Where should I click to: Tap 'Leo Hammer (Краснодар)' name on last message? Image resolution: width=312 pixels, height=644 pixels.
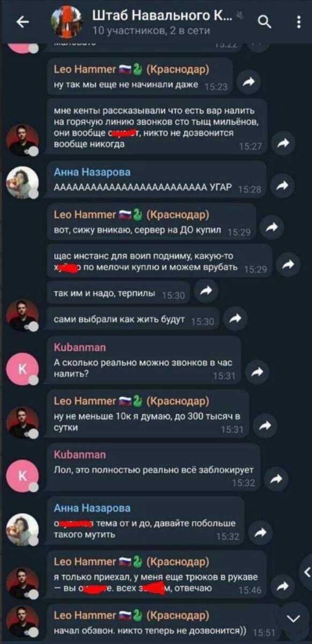(132, 614)
